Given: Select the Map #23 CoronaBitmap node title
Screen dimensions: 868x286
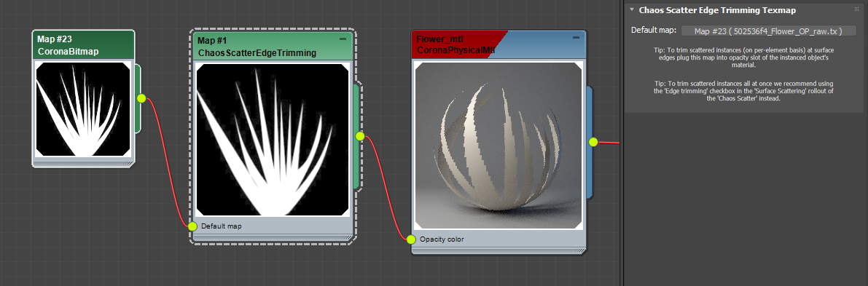Looking at the screenshot, I should (83, 45).
